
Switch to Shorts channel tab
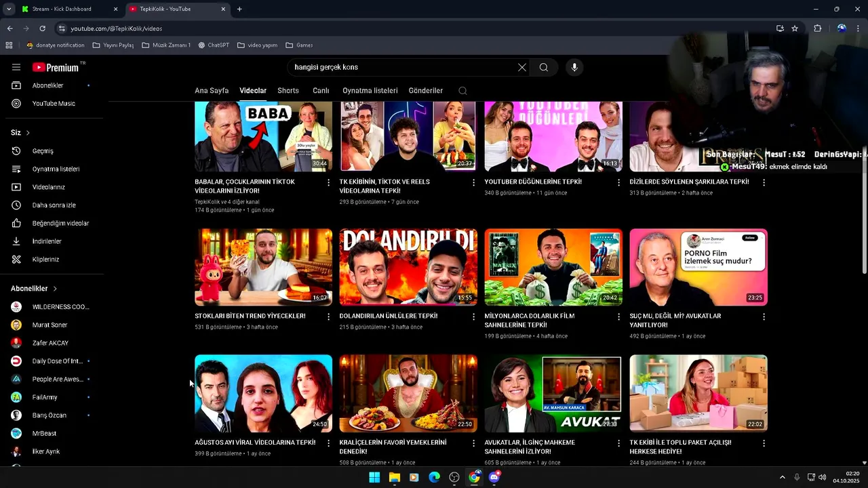(x=288, y=91)
